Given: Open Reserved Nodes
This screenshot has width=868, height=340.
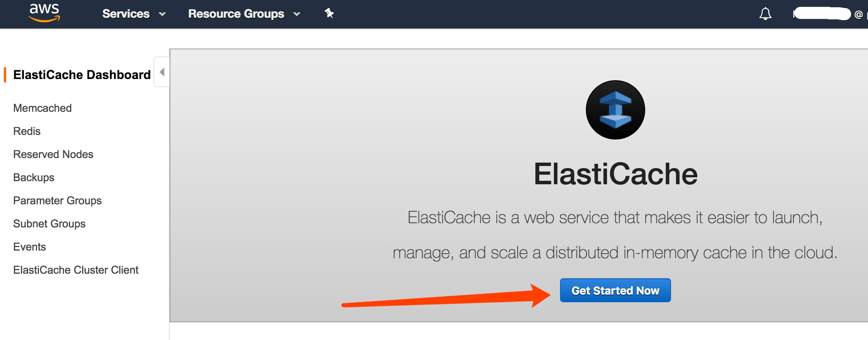Looking at the screenshot, I should click(x=53, y=154).
